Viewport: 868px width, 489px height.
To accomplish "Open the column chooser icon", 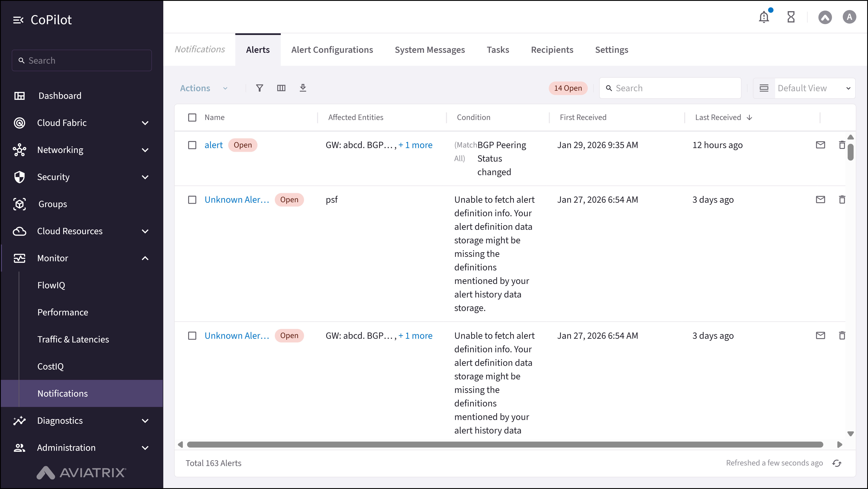I will pos(281,88).
